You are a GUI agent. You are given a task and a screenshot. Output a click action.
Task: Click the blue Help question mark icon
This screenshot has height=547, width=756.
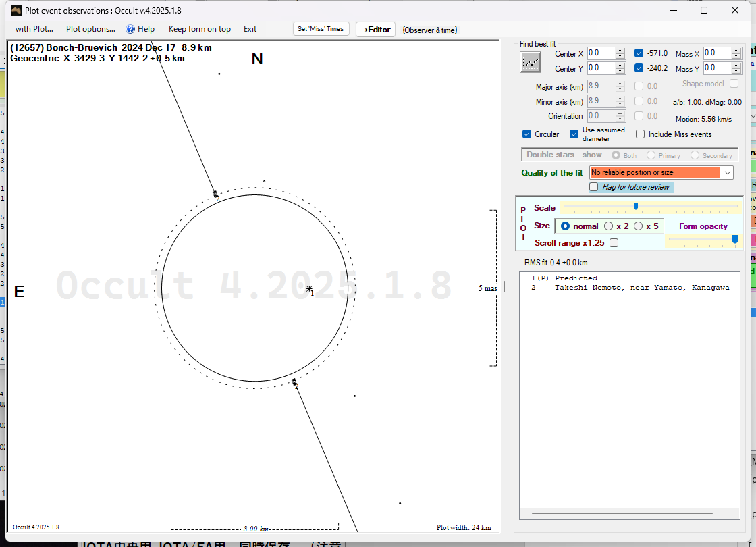coord(130,29)
